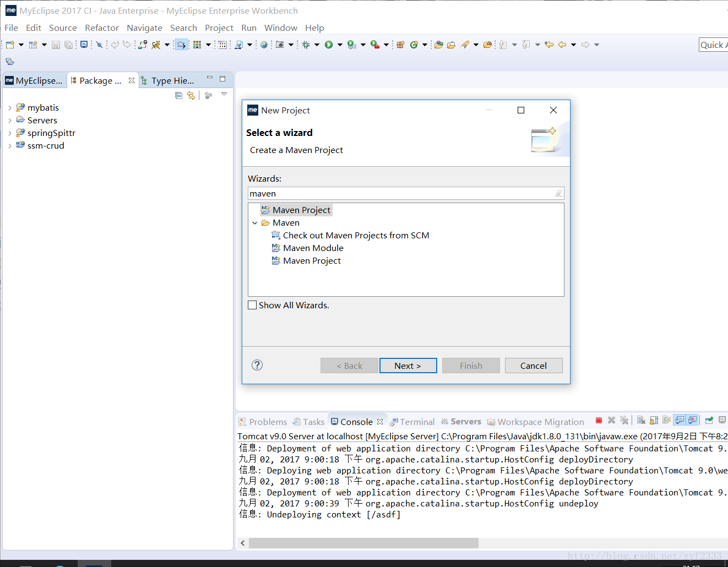Click the Undo arrow toolbar icon
Image resolution: width=728 pixels, height=567 pixels.
[x=115, y=45]
